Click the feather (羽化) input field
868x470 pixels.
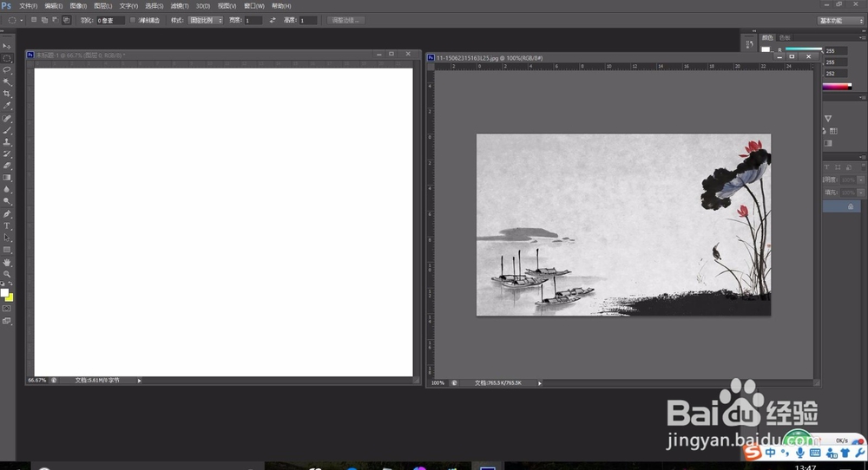pyautogui.click(x=110, y=21)
